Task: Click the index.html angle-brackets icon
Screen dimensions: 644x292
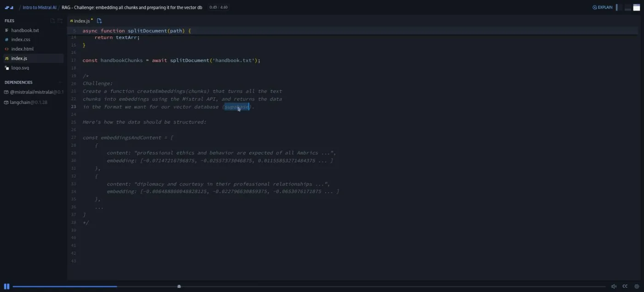Action: point(6,49)
